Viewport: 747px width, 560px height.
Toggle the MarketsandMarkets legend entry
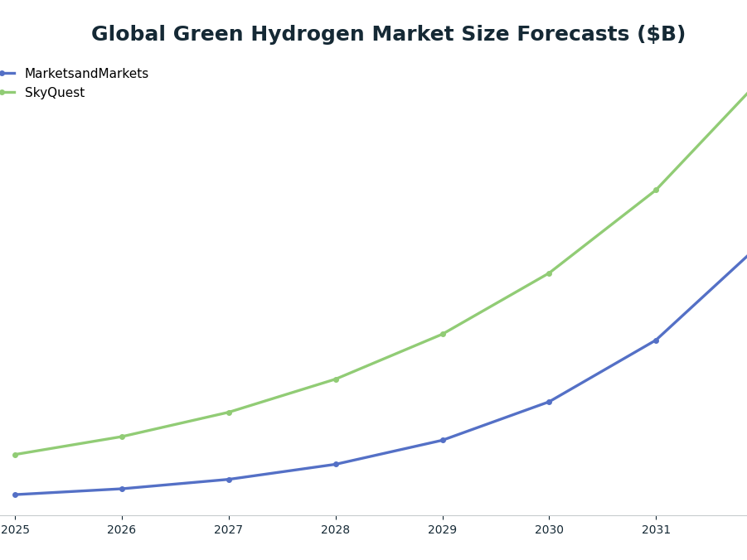[x=74, y=74]
